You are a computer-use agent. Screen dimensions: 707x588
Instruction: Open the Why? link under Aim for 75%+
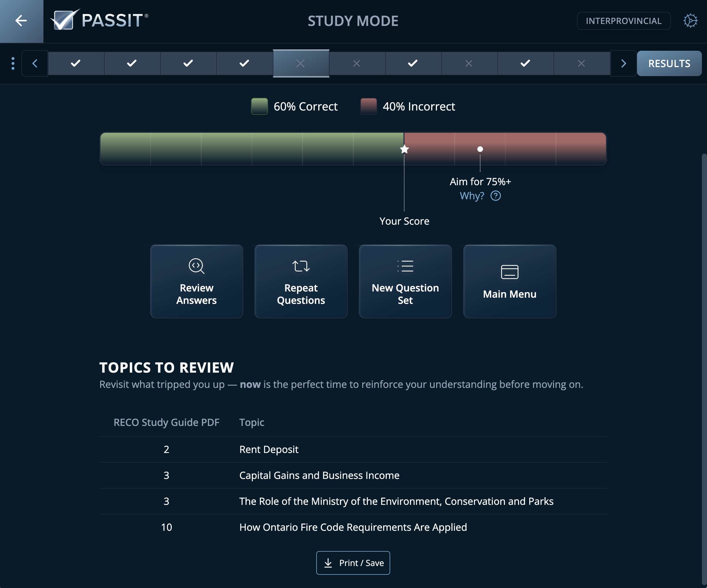(472, 195)
